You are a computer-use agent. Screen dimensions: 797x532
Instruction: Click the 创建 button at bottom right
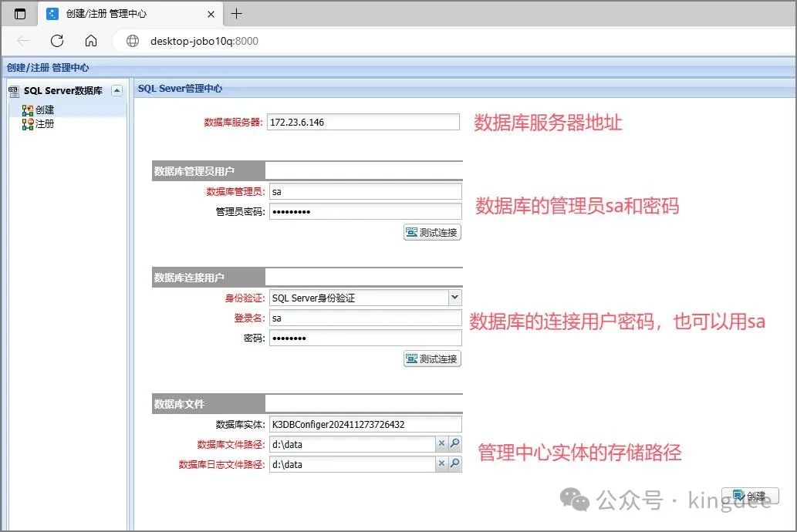(x=750, y=496)
